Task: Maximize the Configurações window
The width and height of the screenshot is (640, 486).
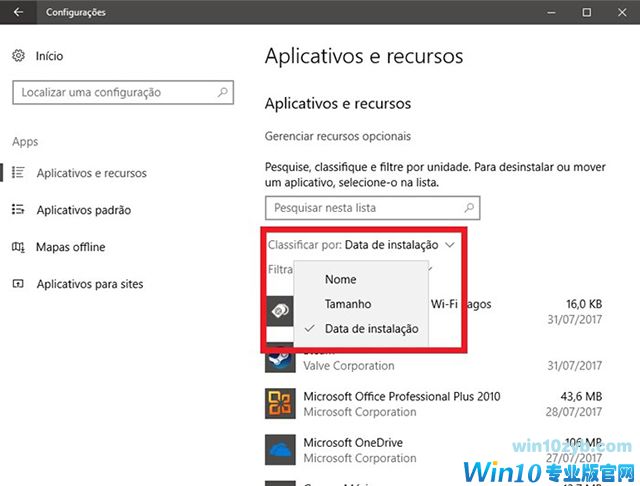Action: tap(587, 12)
